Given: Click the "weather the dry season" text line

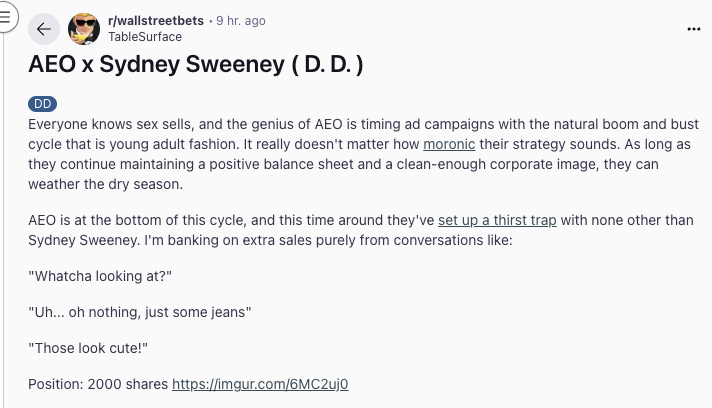Looking at the screenshot, I should (107, 185).
